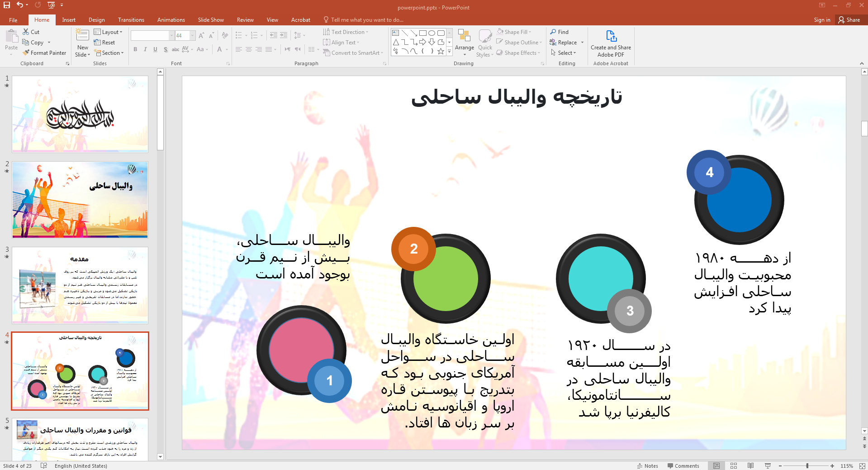The image size is (868, 470).
Task: Switch to the Insert tab
Action: tap(69, 20)
